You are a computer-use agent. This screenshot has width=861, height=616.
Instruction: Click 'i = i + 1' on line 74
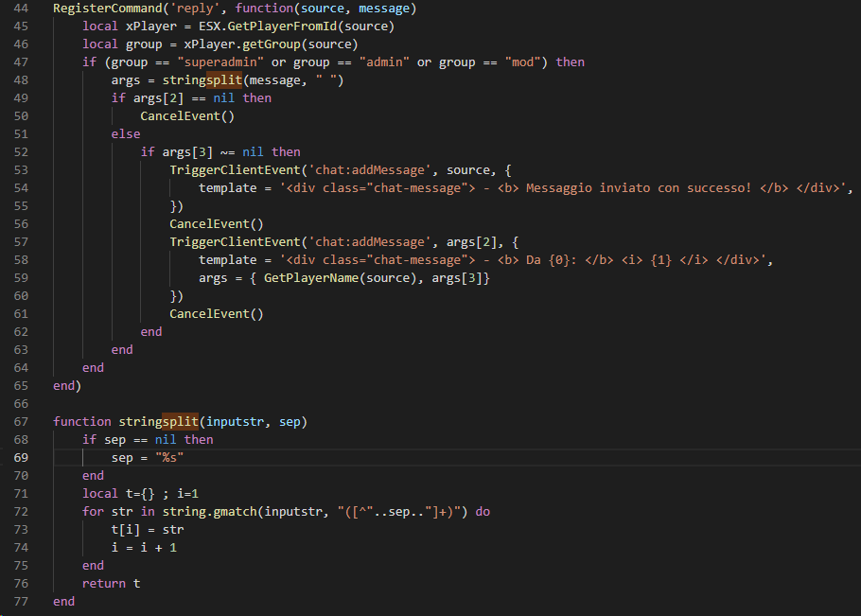pos(144,548)
